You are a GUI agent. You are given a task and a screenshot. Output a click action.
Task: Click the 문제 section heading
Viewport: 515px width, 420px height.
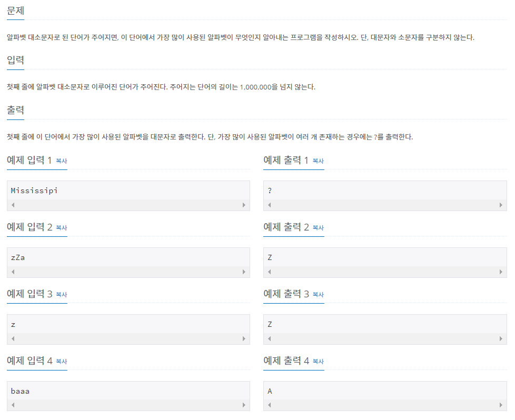pyautogui.click(x=15, y=11)
